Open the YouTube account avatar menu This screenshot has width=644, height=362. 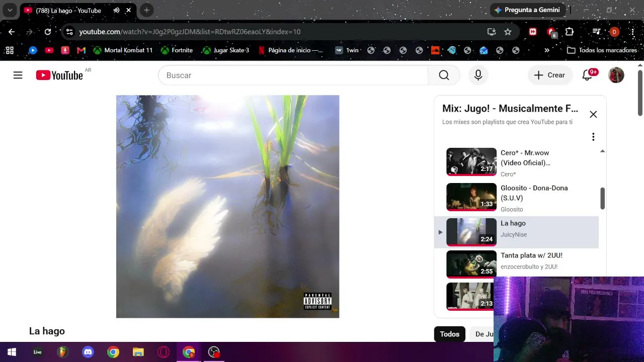(x=616, y=75)
